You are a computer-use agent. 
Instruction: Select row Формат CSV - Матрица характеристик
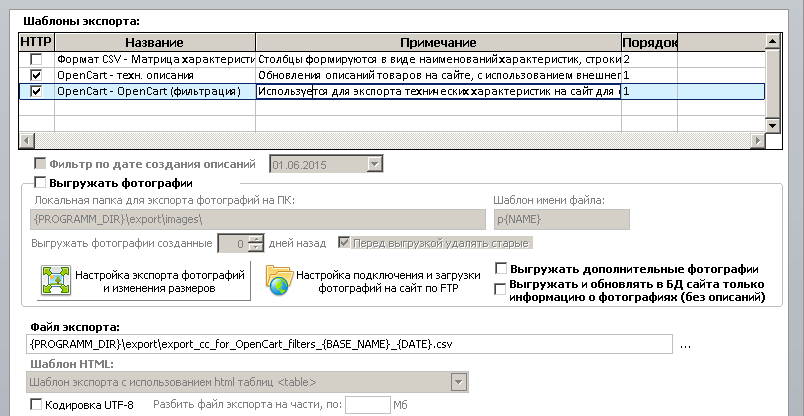(155, 60)
